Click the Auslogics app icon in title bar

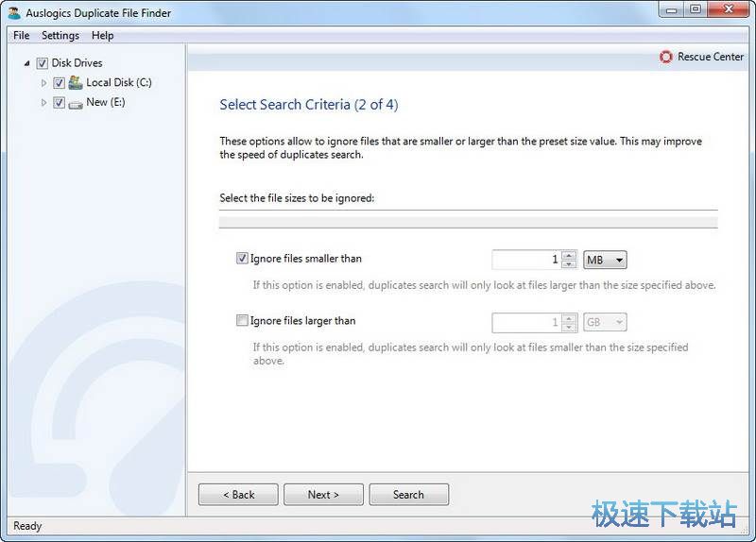14,13
